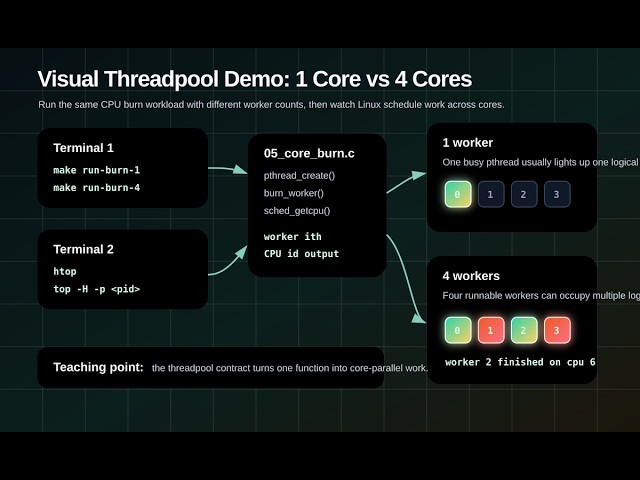
Task: Click the Terminal 1 heading
Action: pos(83,148)
